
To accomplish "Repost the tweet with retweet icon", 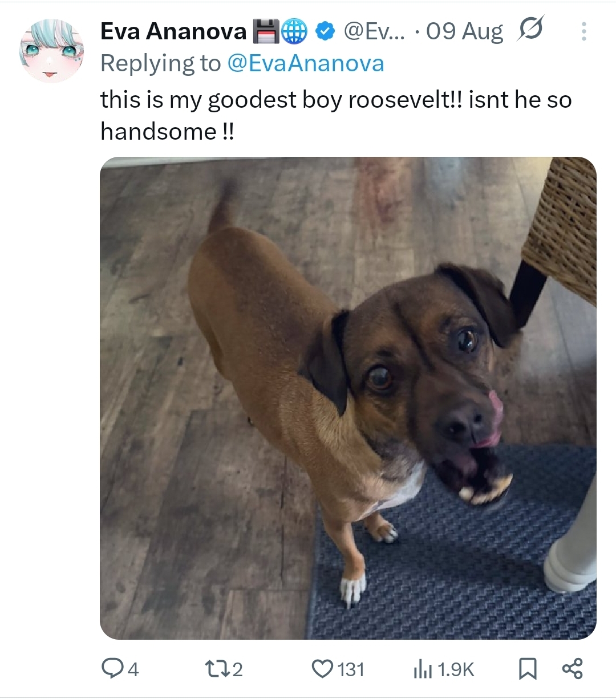I will pos(216,669).
